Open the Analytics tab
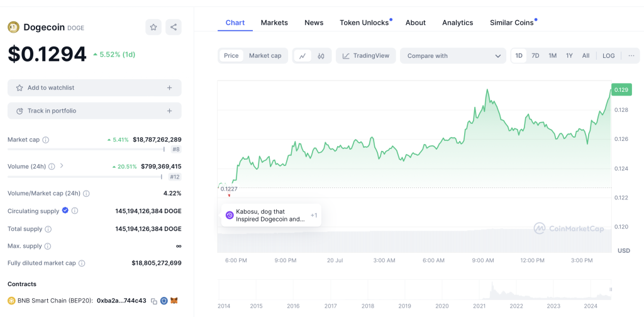Viewport: 644px width, 317px height. click(458, 23)
